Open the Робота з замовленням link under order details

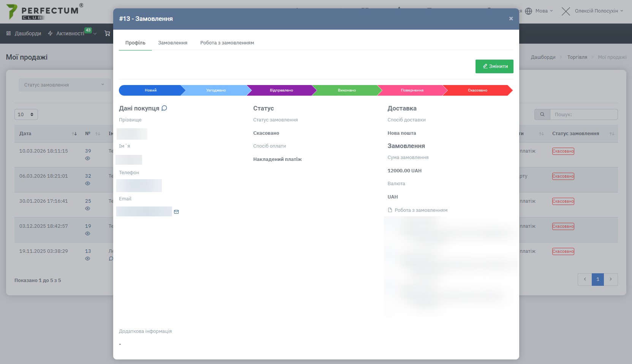tap(420, 210)
